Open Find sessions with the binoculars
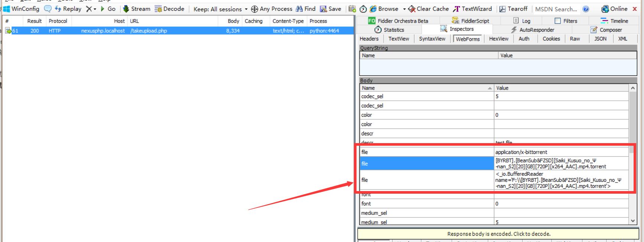Viewport: 644px width, 242px height. click(306, 9)
